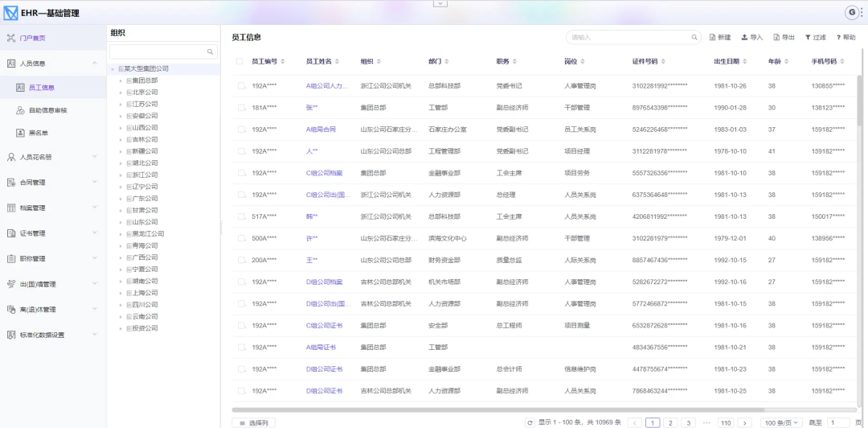Click the horizontal scrollbar under the table
The width and height of the screenshot is (868, 428).
click(530, 410)
